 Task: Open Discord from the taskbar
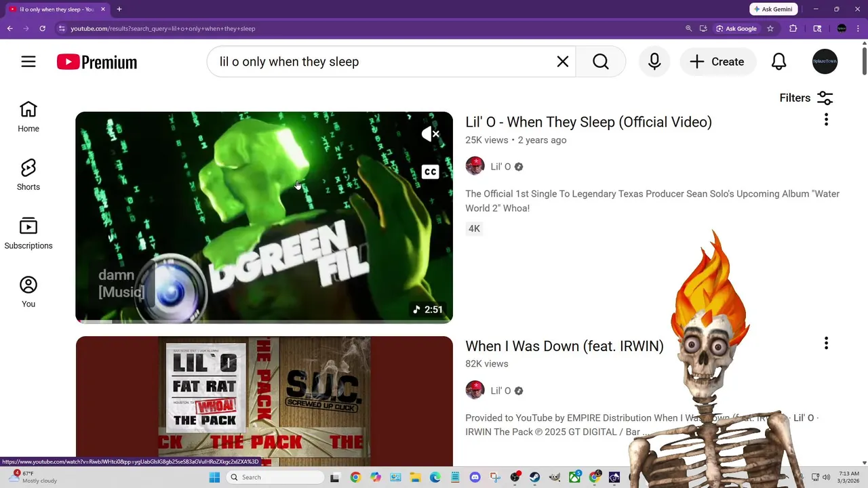[475, 477]
